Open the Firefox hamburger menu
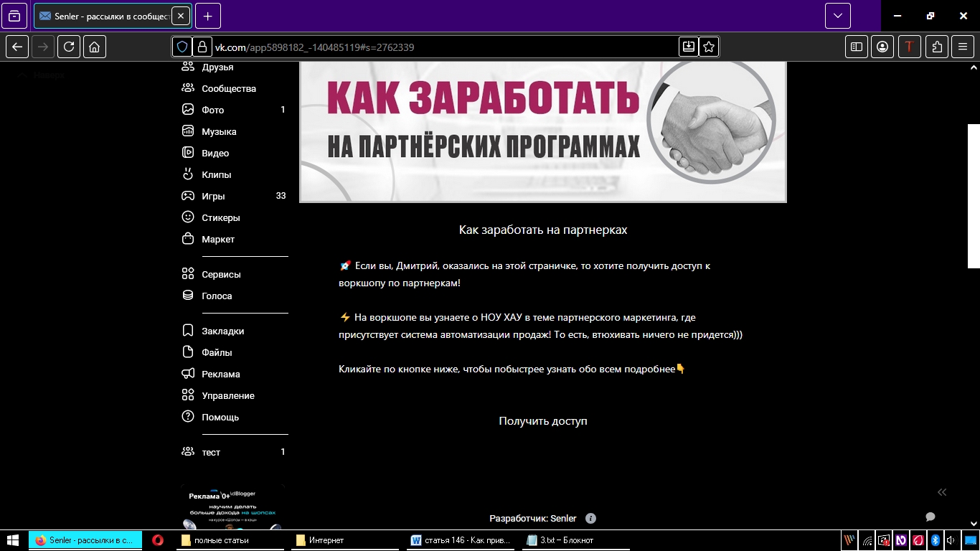980x551 pixels. [x=963, y=47]
